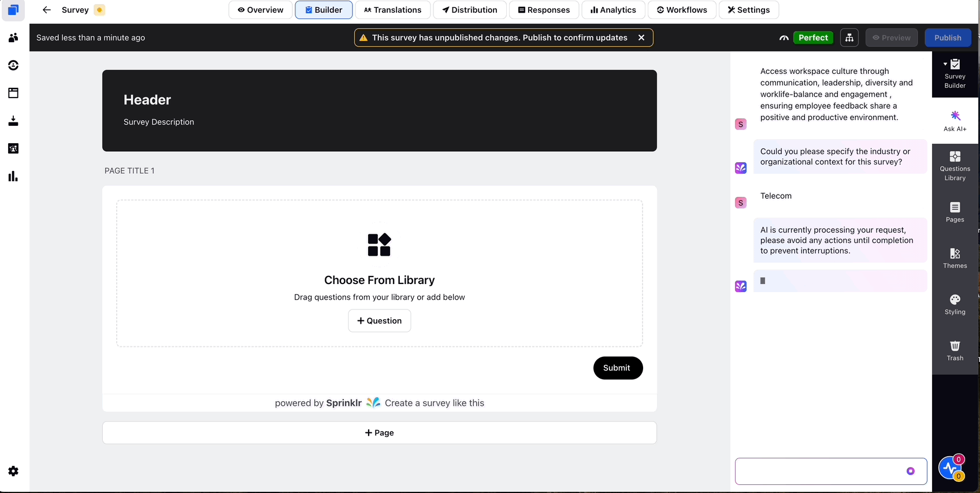
Task: Open the Questions Library panel
Action: click(x=955, y=166)
